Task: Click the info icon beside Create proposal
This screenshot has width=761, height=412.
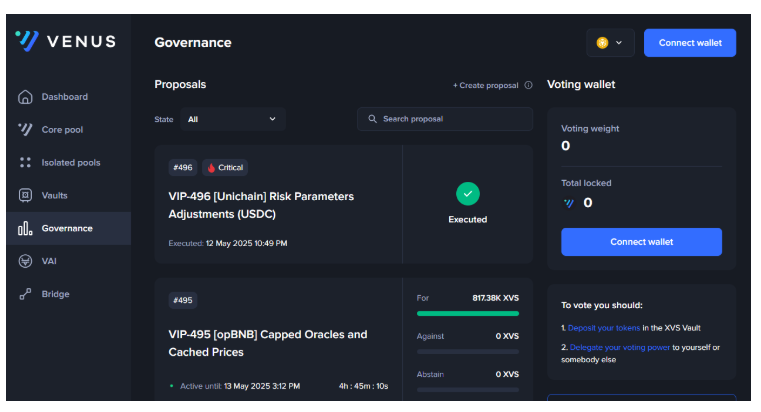Action: [x=528, y=85]
